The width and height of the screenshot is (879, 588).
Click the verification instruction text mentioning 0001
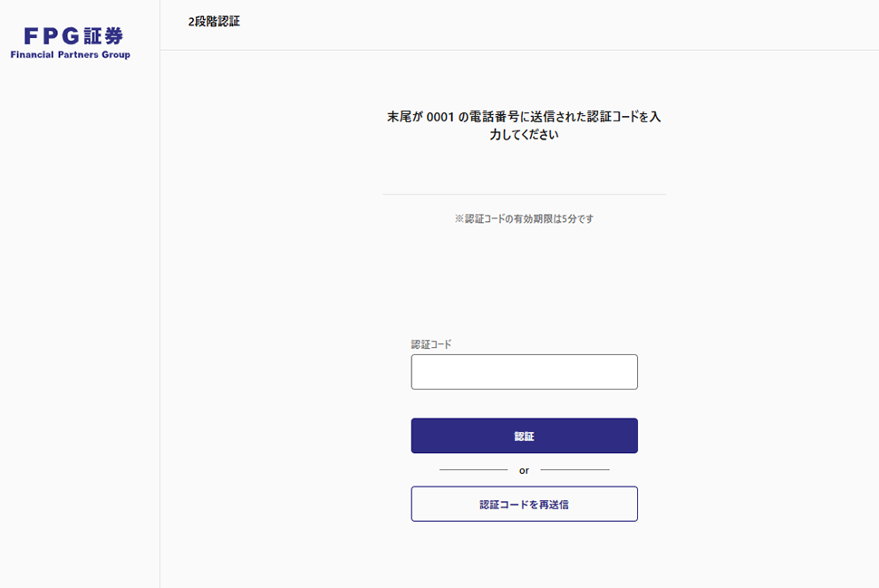point(524,119)
